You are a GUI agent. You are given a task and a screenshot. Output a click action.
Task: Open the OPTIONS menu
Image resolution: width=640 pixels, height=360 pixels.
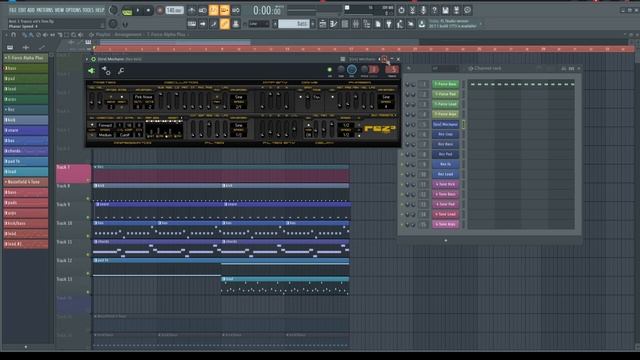click(73, 10)
